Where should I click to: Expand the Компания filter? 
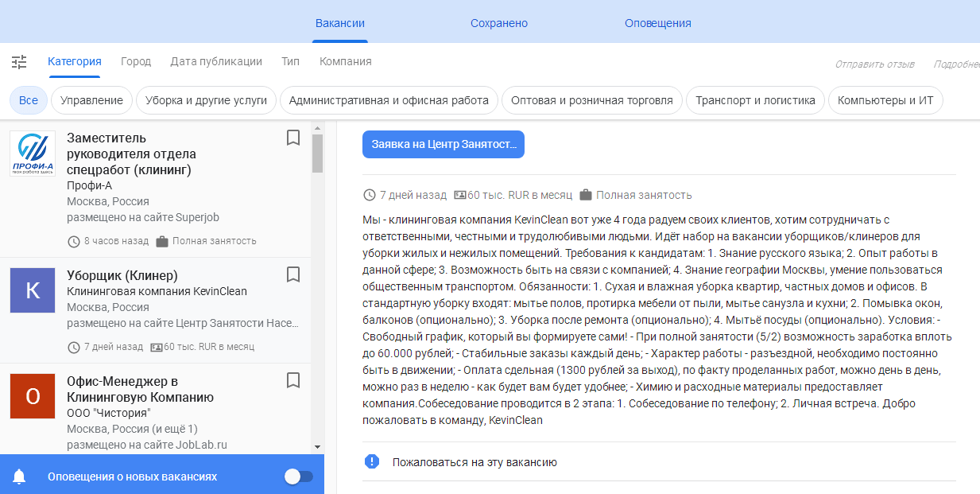(345, 61)
